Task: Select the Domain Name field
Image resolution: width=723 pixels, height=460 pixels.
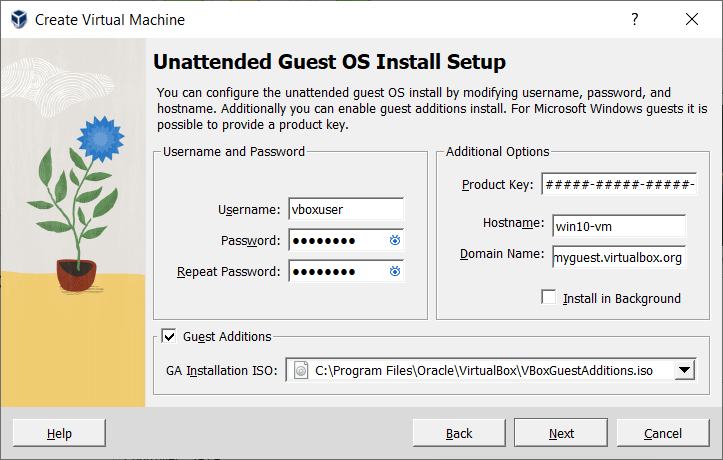Action: pos(619,257)
